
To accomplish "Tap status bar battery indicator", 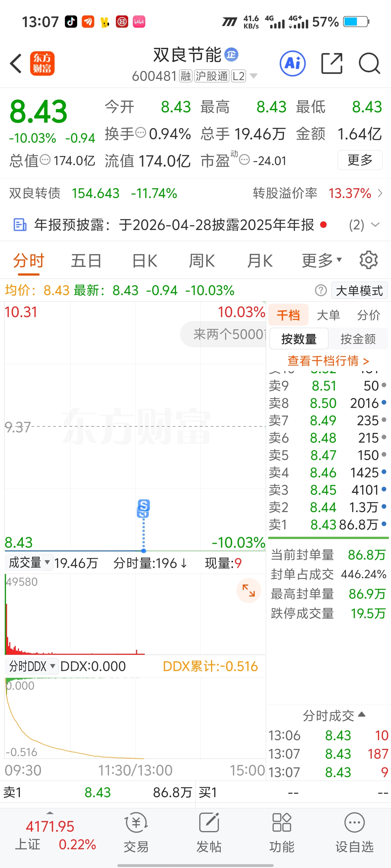I will (356, 22).
